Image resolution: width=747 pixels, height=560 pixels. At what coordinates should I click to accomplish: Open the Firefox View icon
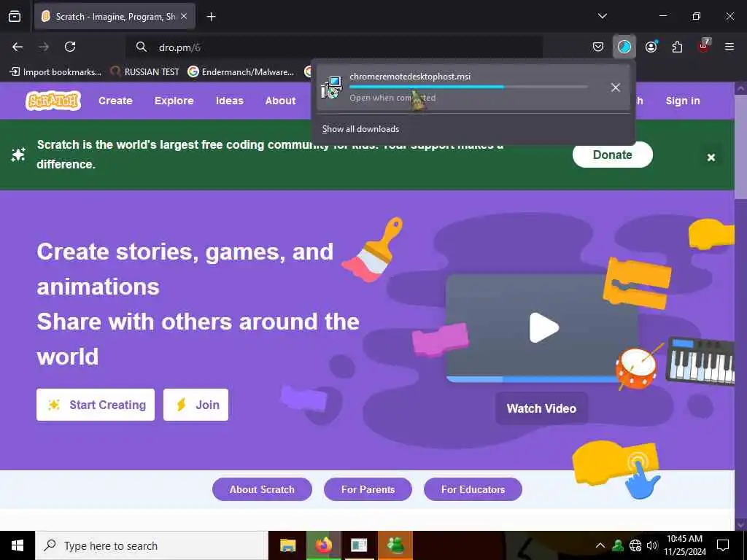coord(15,17)
